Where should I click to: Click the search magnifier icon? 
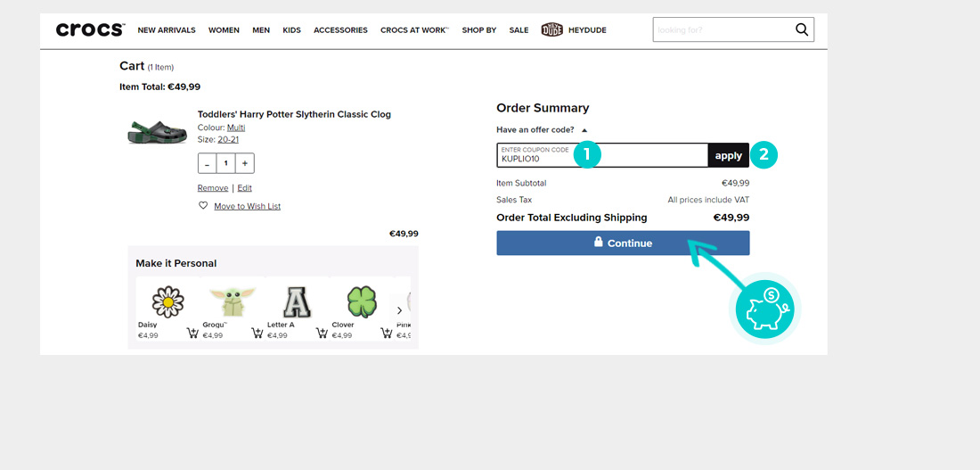tap(802, 29)
